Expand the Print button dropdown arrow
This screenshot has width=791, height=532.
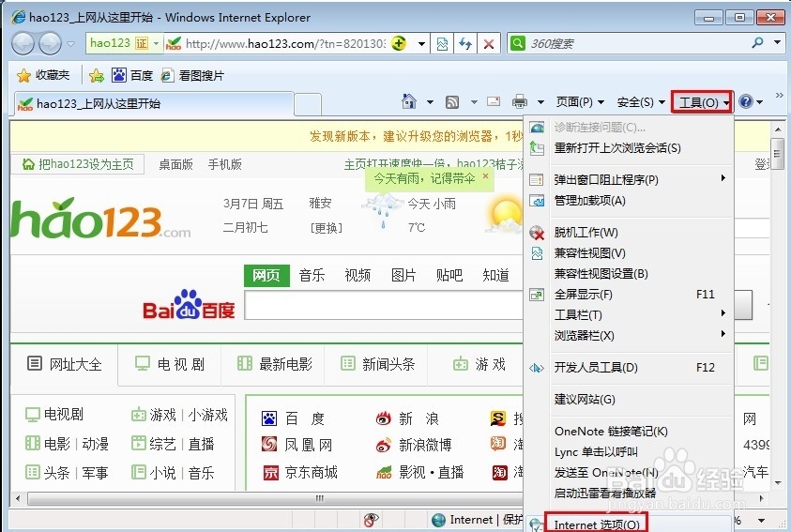[x=540, y=102]
